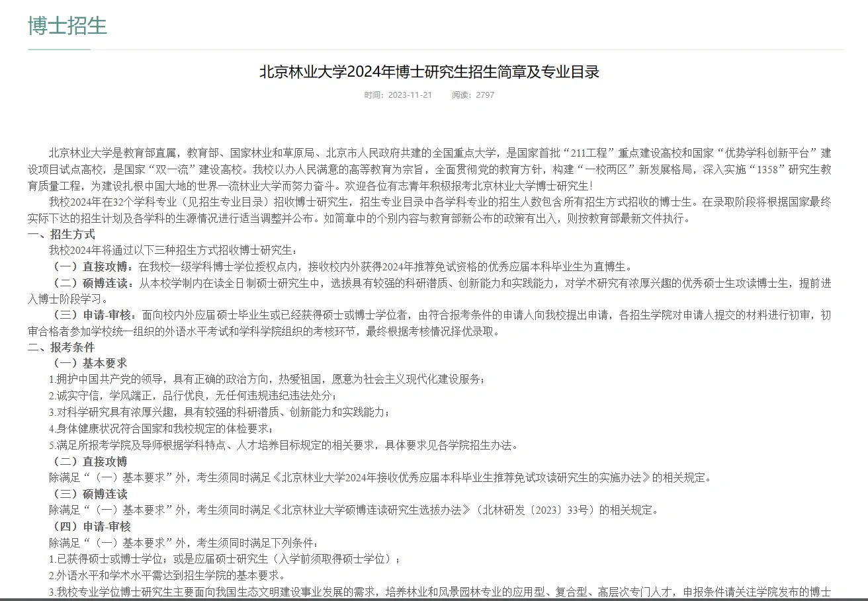Click the line 我校2024年将通过以下三种招生方式招收博士研究生
Image resolution: width=868 pixels, height=601 pixels.
tap(174, 250)
